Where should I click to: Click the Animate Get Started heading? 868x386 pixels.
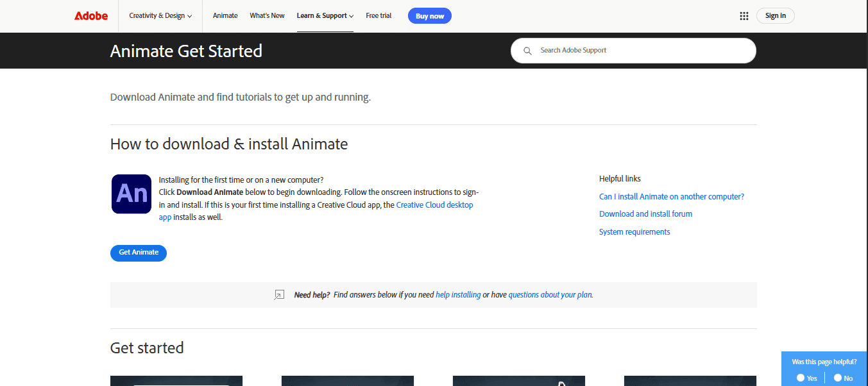click(186, 51)
